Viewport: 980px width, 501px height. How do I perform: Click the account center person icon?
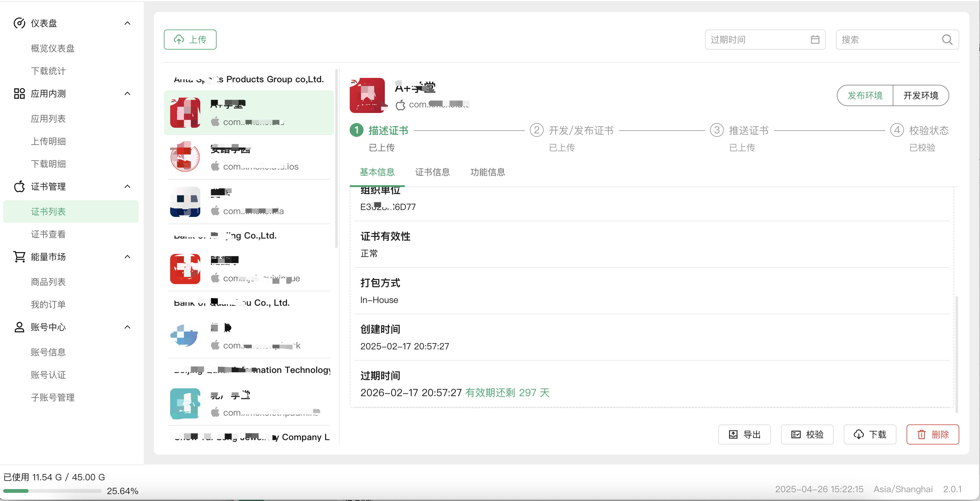click(x=19, y=327)
